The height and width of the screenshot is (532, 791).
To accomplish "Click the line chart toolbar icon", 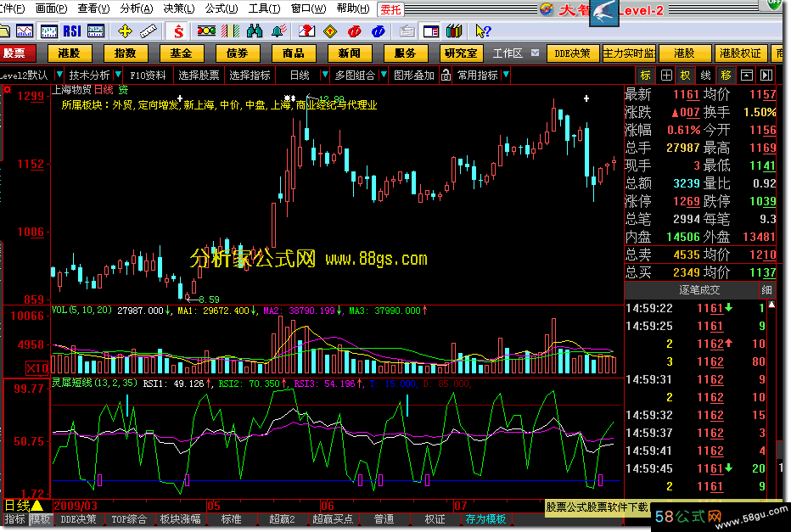I will pyautogui.click(x=25, y=31).
